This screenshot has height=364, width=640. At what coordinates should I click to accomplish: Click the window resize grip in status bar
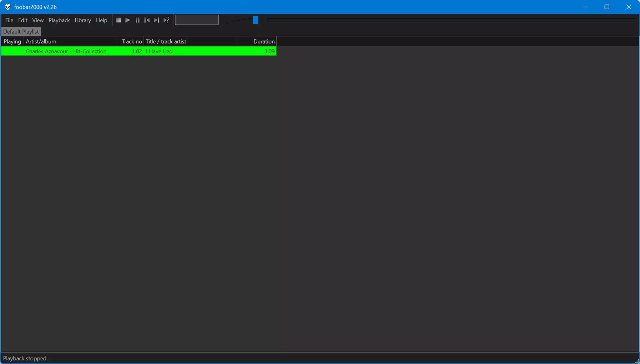(x=637, y=361)
